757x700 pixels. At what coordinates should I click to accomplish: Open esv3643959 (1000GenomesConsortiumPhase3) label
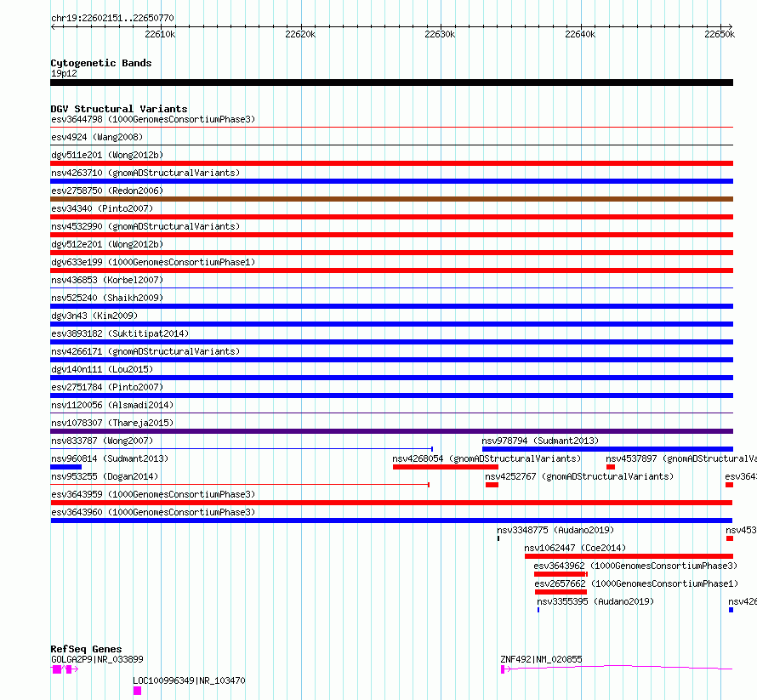153,494
